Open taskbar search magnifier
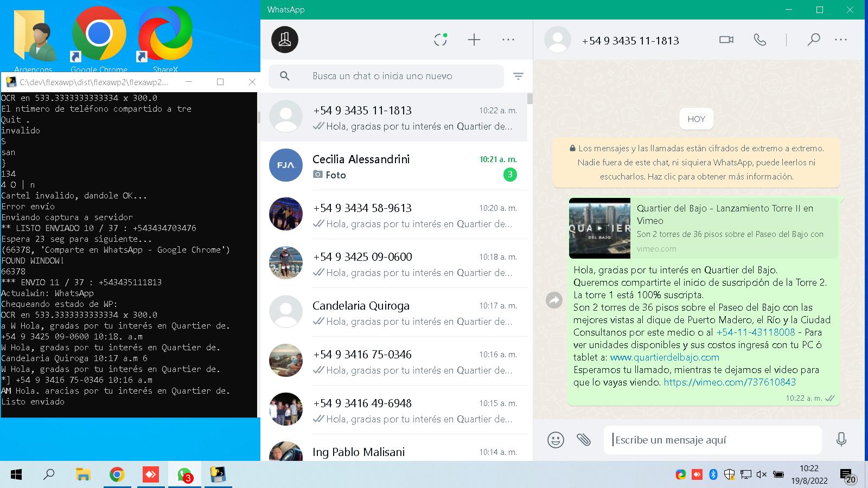Viewport: 868px width, 488px height. [49, 475]
